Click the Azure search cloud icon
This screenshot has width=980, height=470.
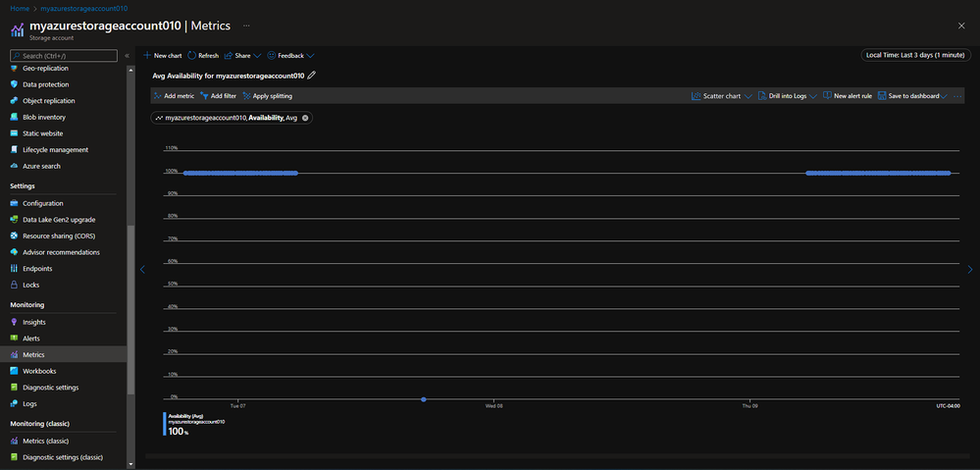[15, 166]
